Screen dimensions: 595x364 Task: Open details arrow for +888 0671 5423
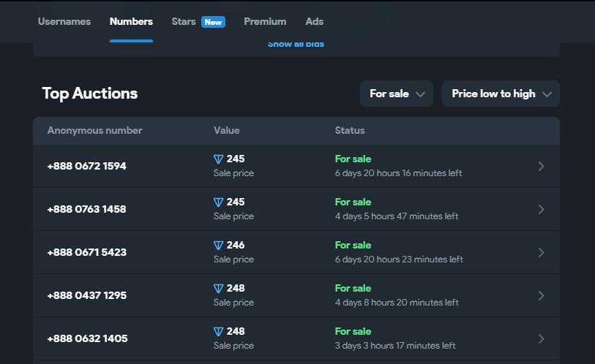(x=541, y=252)
